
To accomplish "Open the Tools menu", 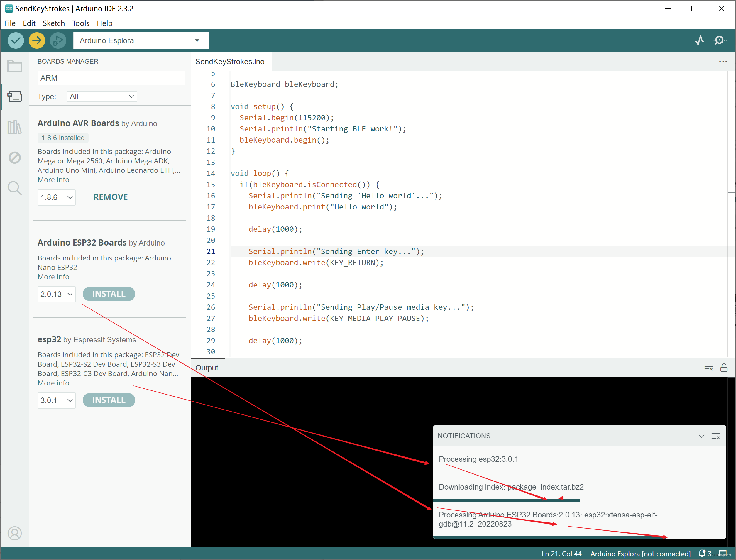I will point(81,23).
